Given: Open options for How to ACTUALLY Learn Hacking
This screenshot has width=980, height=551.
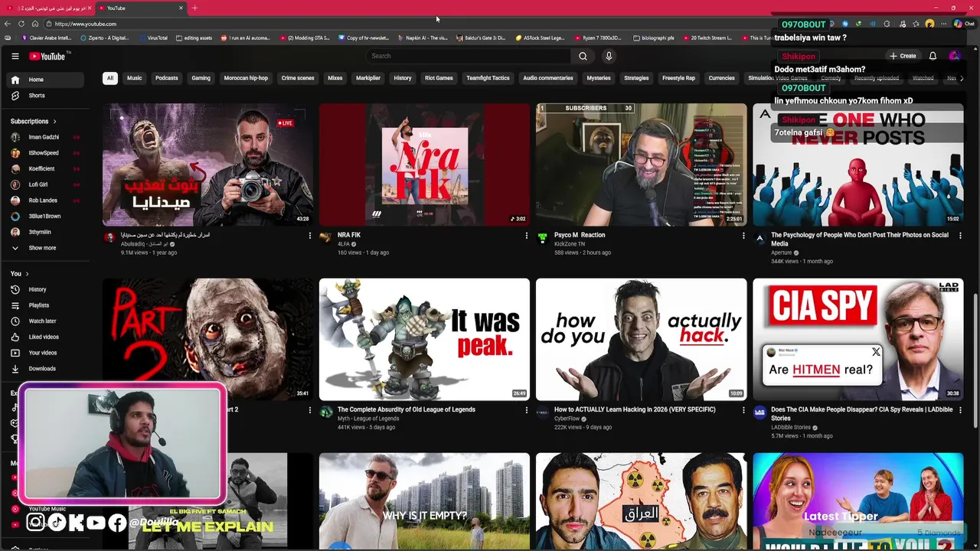Looking at the screenshot, I should tap(743, 410).
